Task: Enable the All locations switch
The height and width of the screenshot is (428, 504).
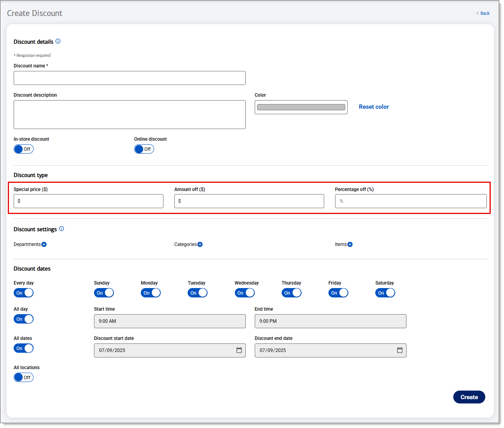Action: point(23,377)
